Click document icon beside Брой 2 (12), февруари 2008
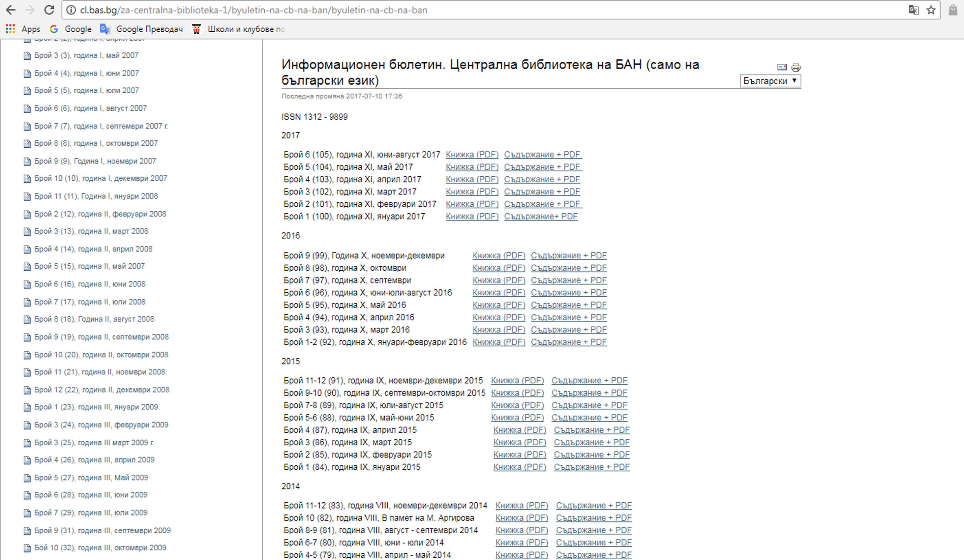The width and height of the screenshot is (964, 560). click(x=27, y=215)
